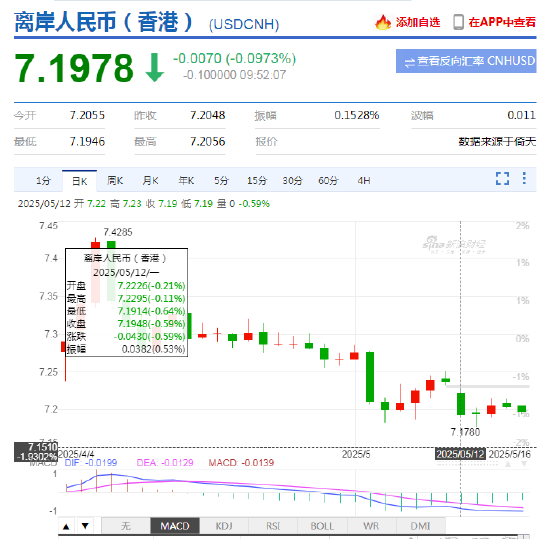Select the DMI indicator tab
This screenshot has height=539, width=550.
[421, 526]
